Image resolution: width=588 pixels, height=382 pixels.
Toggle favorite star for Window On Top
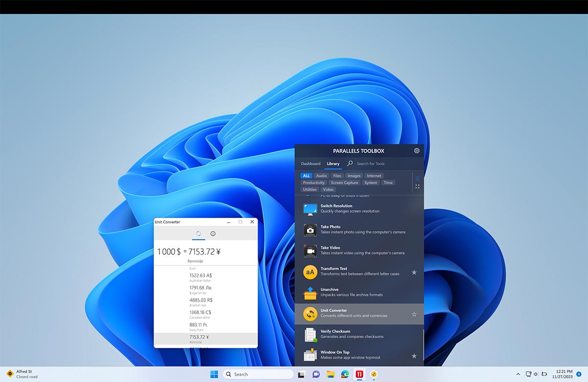pos(414,355)
